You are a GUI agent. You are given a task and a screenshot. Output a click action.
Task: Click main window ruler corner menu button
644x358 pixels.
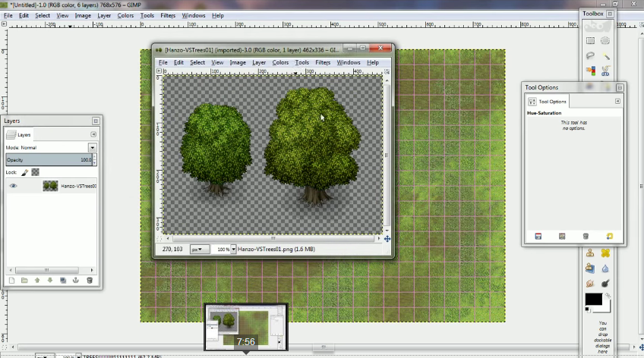(4, 24)
